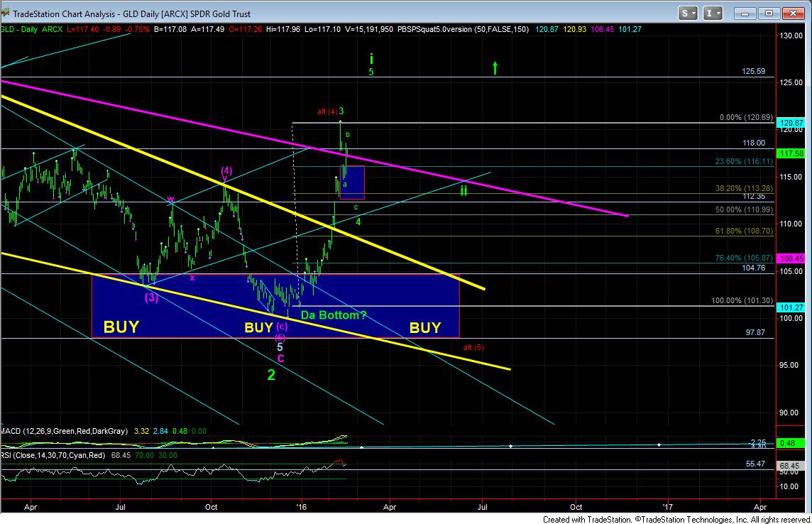Image resolution: width=812 pixels, height=524 pixels.
Task: Select the magenta '(3)' wave label
Action: [x=151, y=298]
